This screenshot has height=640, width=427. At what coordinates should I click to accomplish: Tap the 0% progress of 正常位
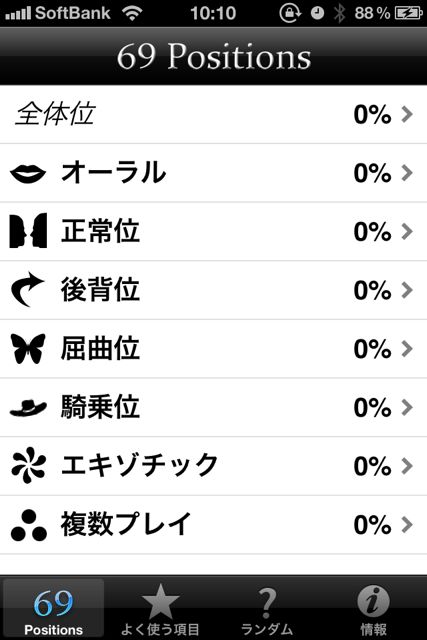tap(372, 232)
